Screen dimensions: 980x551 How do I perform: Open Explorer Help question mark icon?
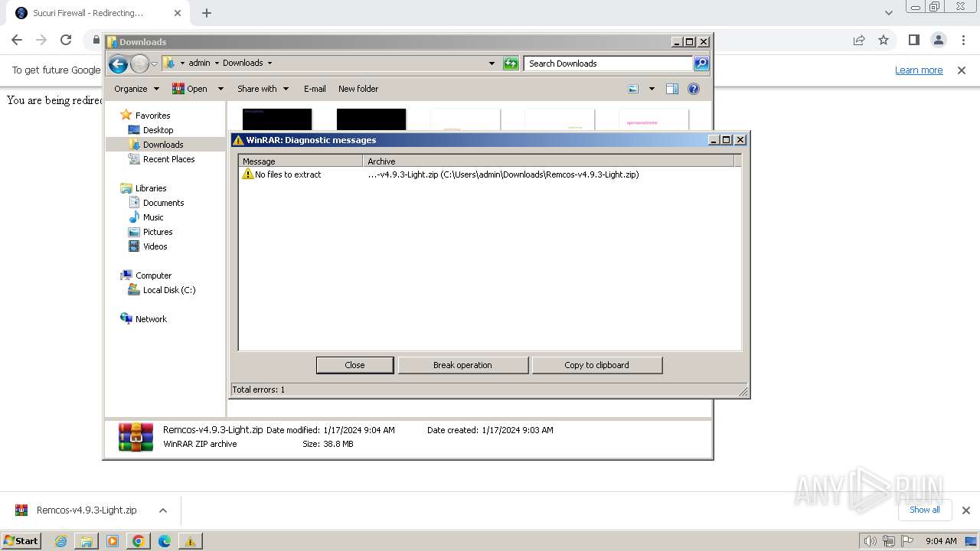click(694, 89)
